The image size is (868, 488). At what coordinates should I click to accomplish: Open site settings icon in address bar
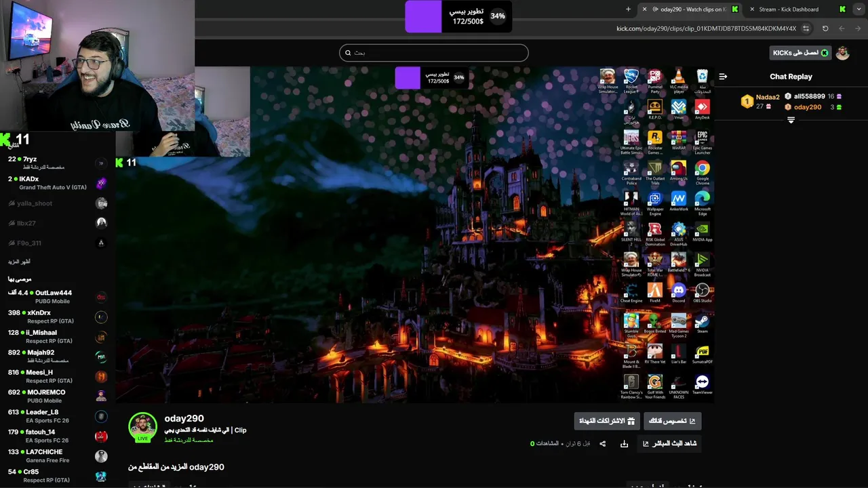806,28
